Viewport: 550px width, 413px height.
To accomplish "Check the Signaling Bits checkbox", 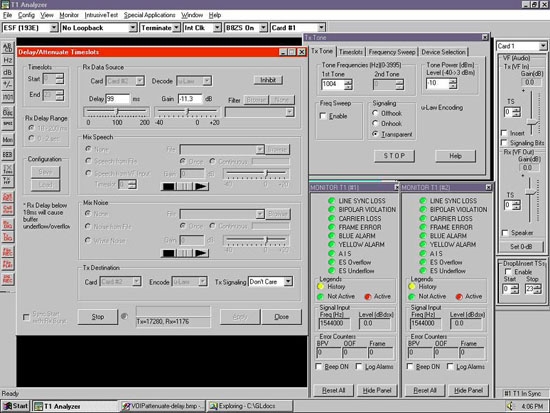I will click(x=504, y=143).
